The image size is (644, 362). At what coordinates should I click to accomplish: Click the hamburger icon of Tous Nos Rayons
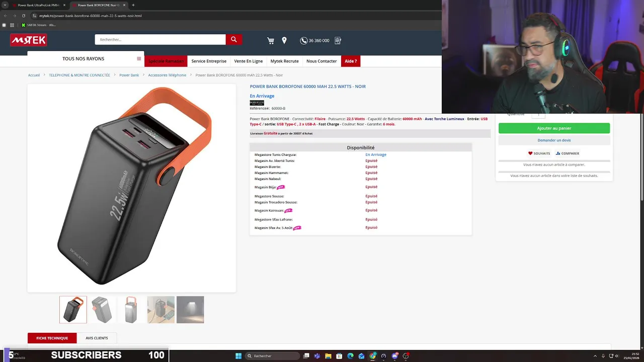pos(139,59)
